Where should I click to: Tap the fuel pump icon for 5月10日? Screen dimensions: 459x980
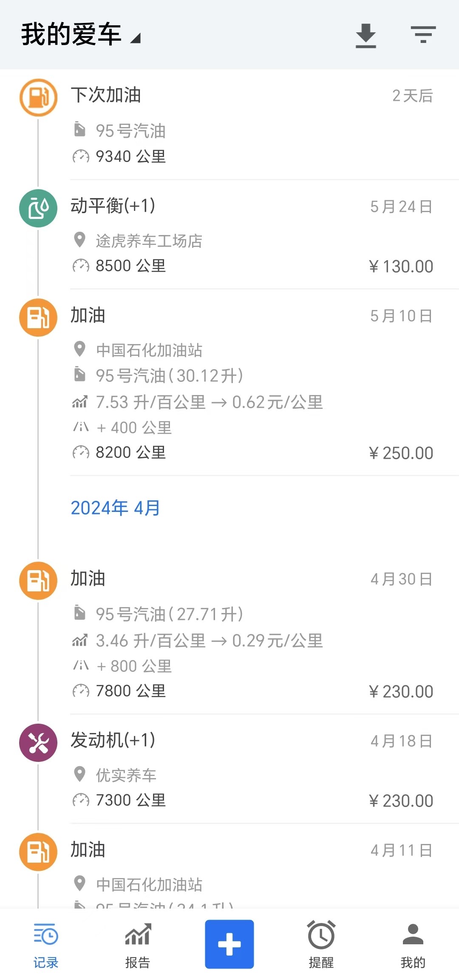38,318
